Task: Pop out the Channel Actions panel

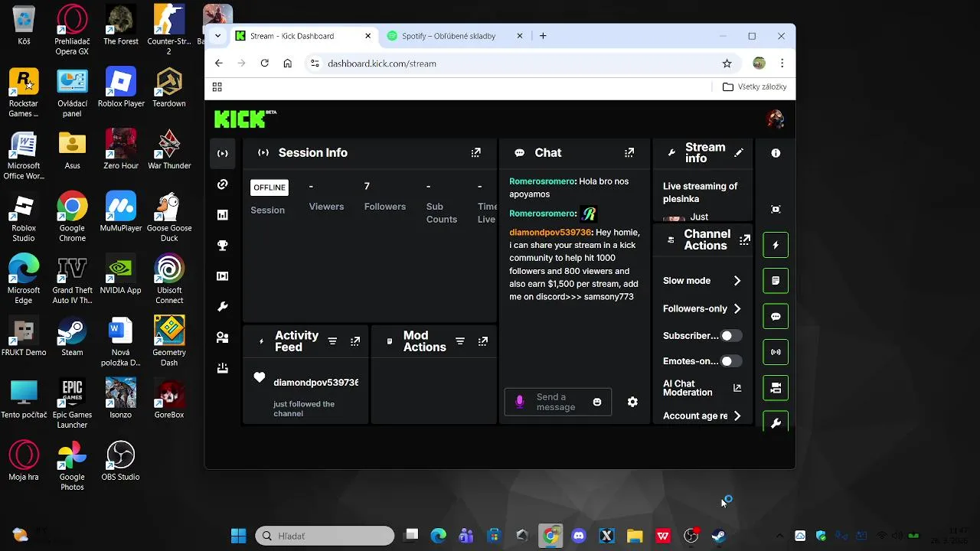Action: pos(745,240)
